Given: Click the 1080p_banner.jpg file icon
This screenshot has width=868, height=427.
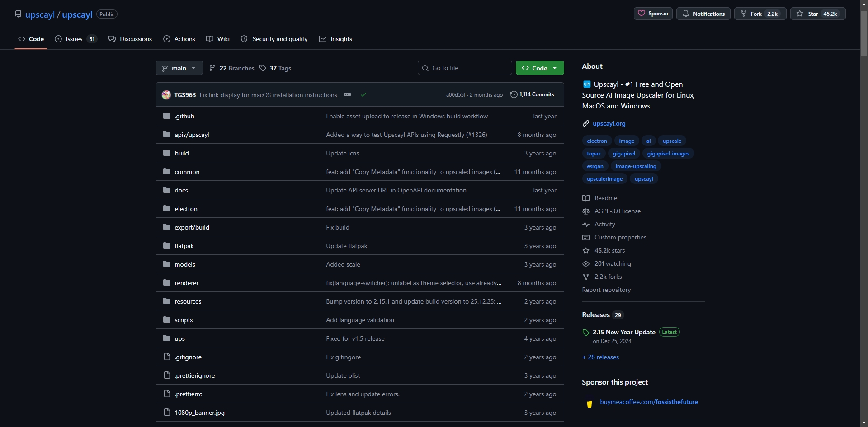Looking at the screenshot, I should [167, 413].
